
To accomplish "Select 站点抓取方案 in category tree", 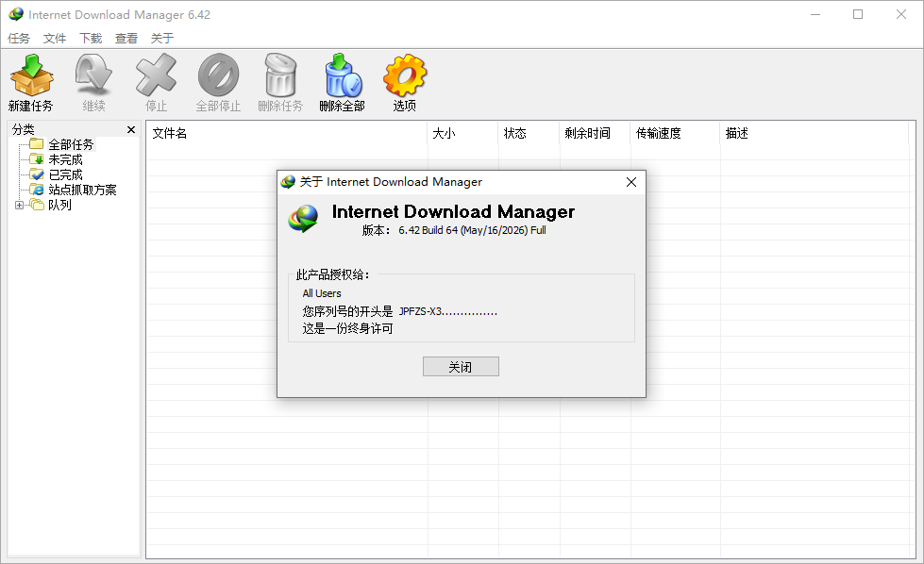I will coord(82,190).
